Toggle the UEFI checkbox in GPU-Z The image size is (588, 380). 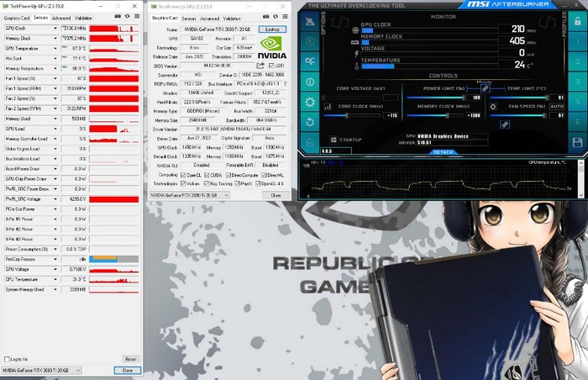tap(270, 65)
